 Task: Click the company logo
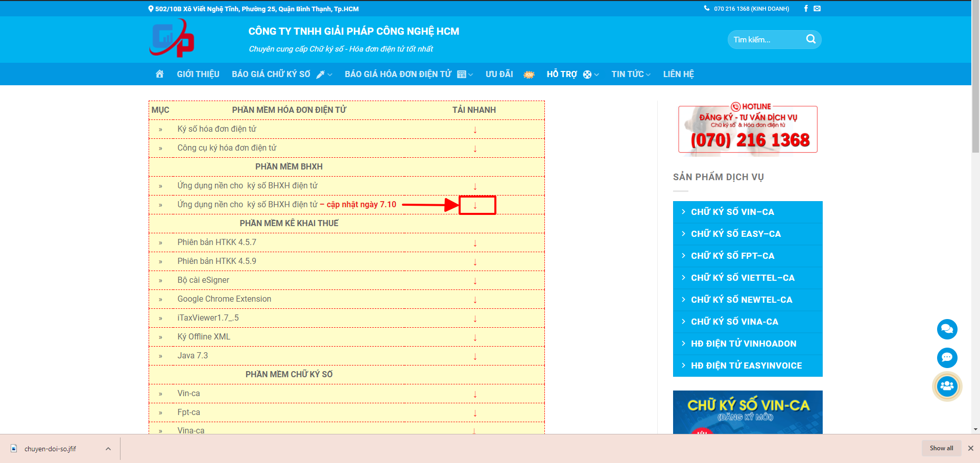click(x=172, y=38)
